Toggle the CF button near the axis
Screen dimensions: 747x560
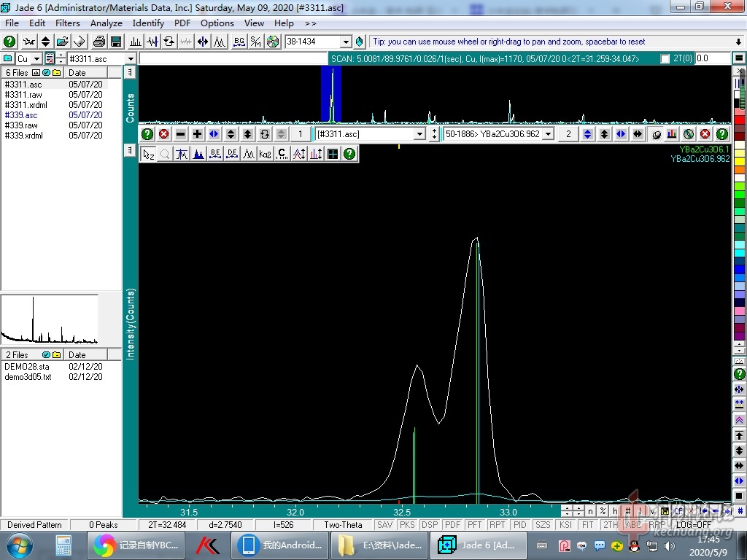pos(678,511)
